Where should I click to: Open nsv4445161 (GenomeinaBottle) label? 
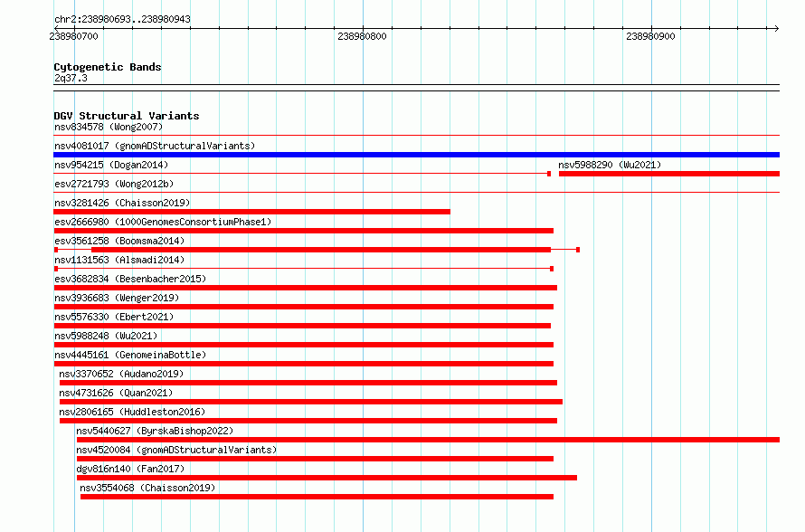point(130,355)
